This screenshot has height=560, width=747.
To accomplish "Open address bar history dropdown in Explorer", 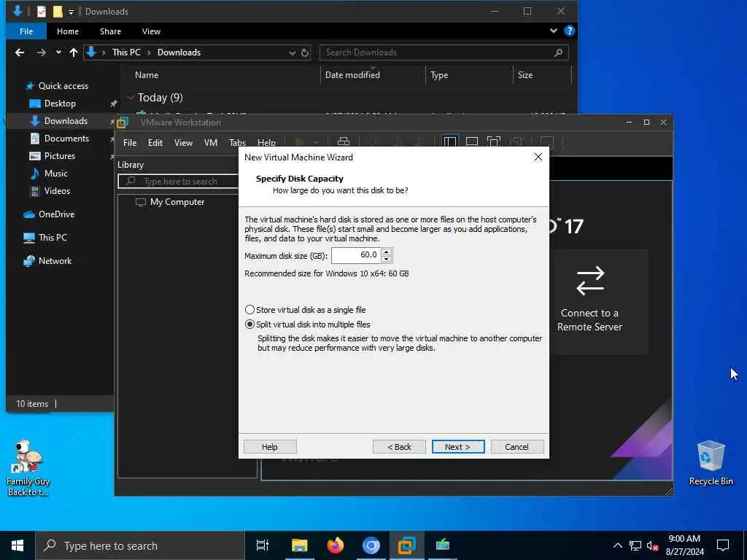I will [292, 52].
